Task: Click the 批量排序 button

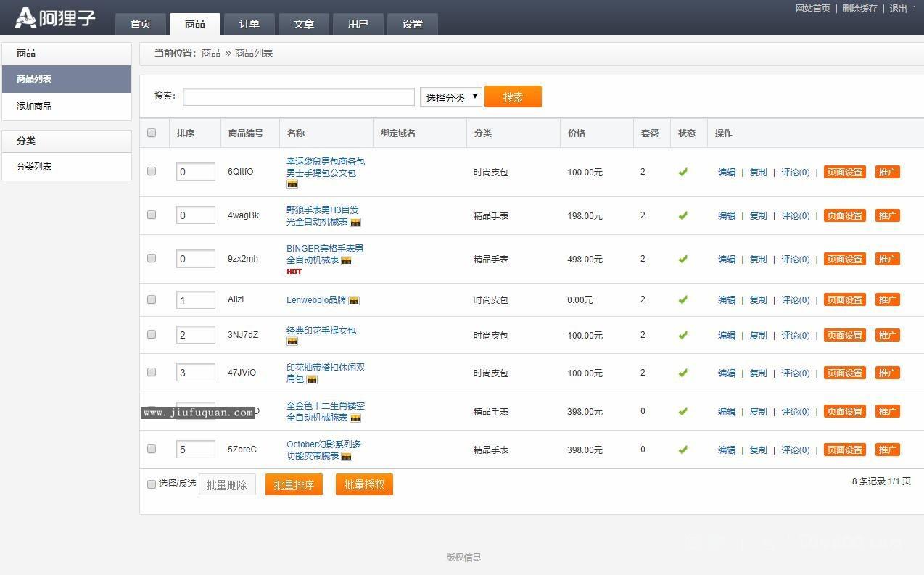Action: tap(294, 485)
